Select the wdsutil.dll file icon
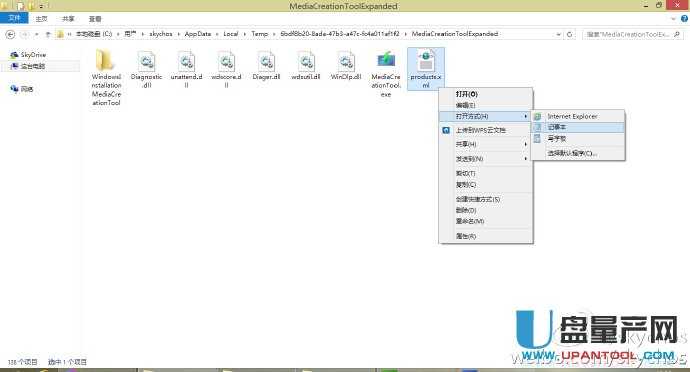This screenshot has height=372, width=690. (306, 61)
